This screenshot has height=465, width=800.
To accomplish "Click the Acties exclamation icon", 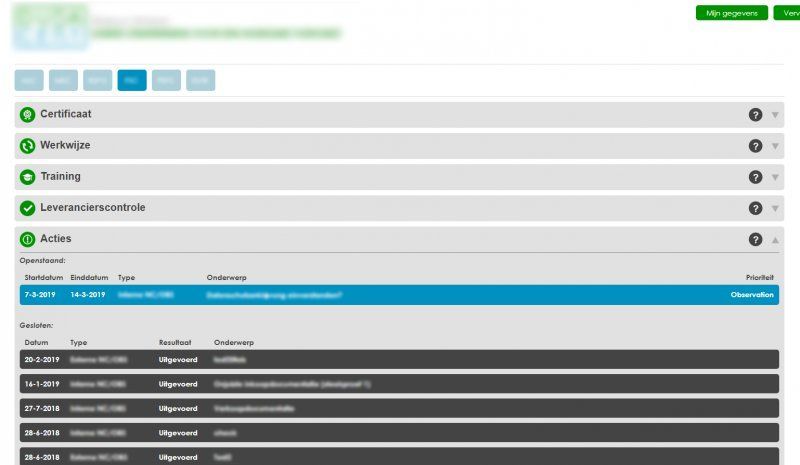I will click(28, 240).
